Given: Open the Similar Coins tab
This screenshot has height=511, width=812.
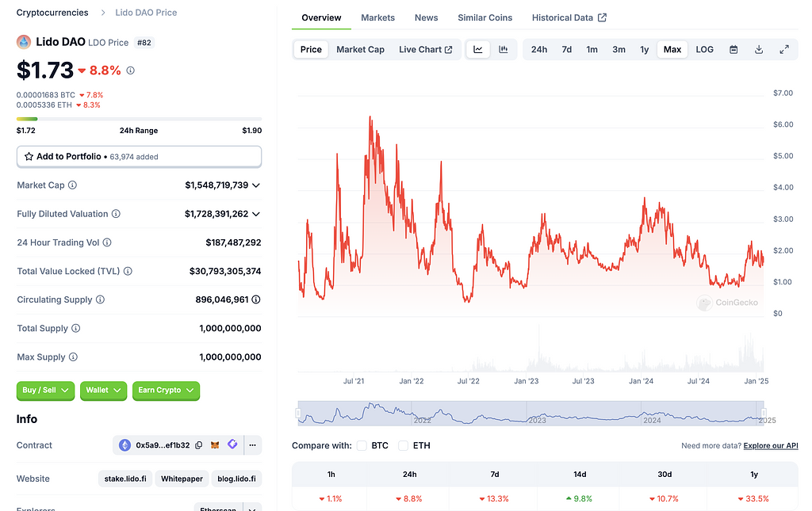Looking at the screenshot, I should 485,17.
